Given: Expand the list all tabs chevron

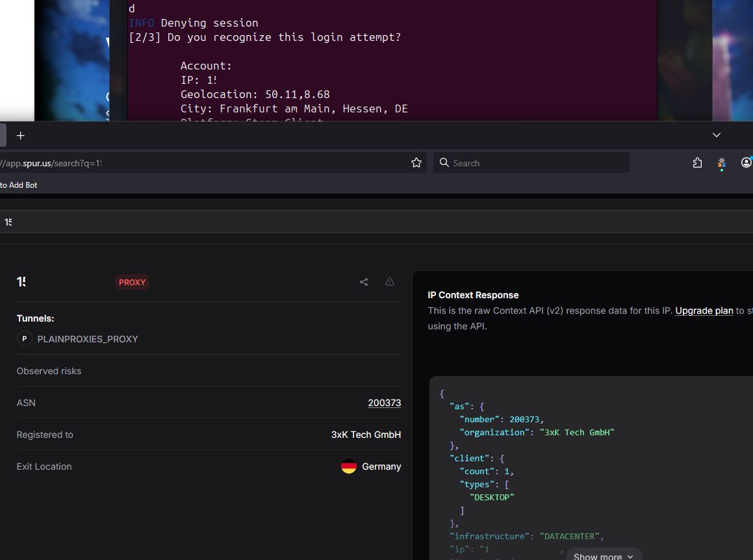Looking at the screenshot, I should coord(717,135).
